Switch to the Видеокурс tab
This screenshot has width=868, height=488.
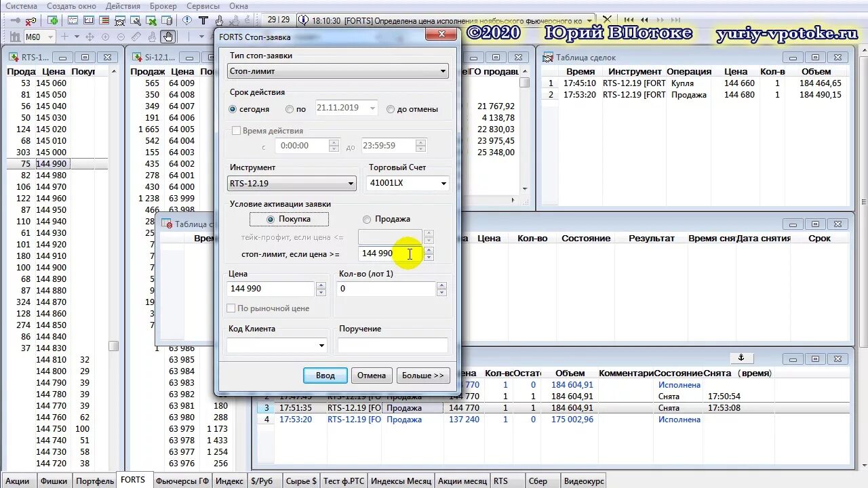[x=584, y=481]
